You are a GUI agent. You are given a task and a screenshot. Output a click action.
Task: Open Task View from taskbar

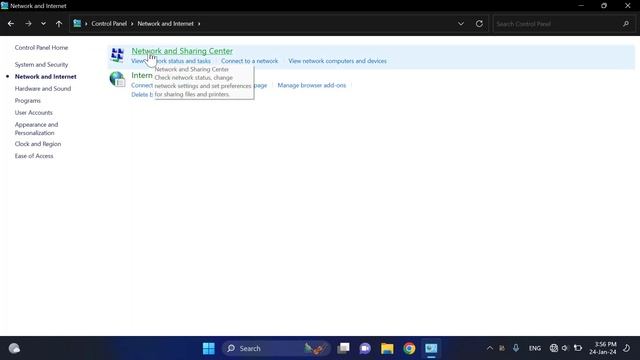pos(343,348)
